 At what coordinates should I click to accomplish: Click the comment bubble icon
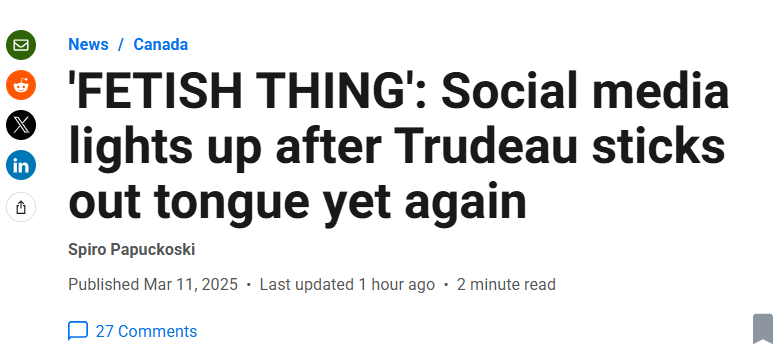tap(78, 331)
